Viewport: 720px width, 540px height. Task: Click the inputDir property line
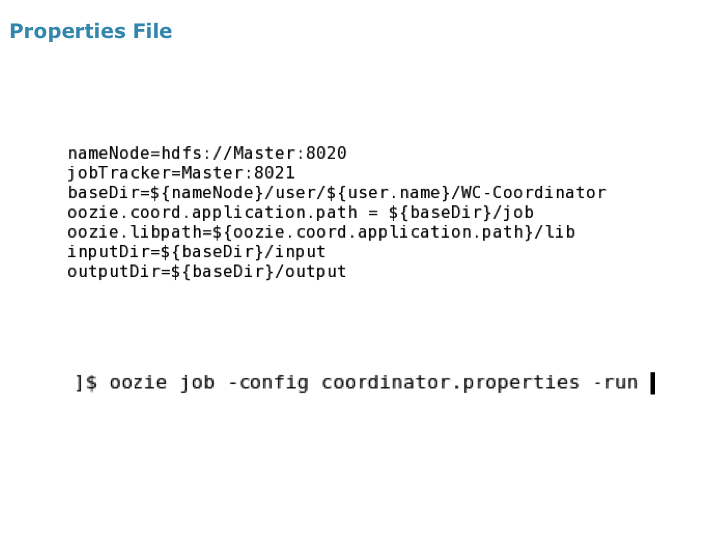197,252
